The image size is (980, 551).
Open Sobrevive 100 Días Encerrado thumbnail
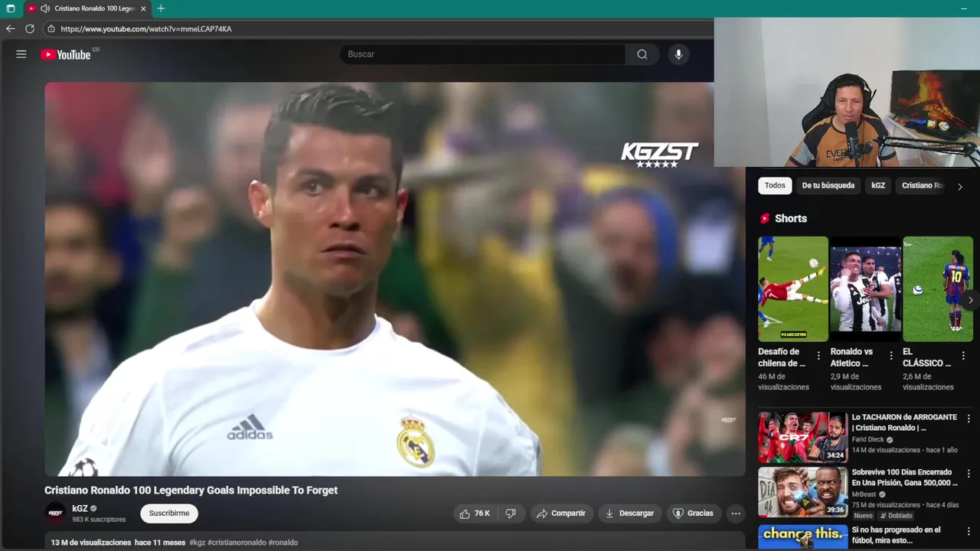[x=802, y=492]
